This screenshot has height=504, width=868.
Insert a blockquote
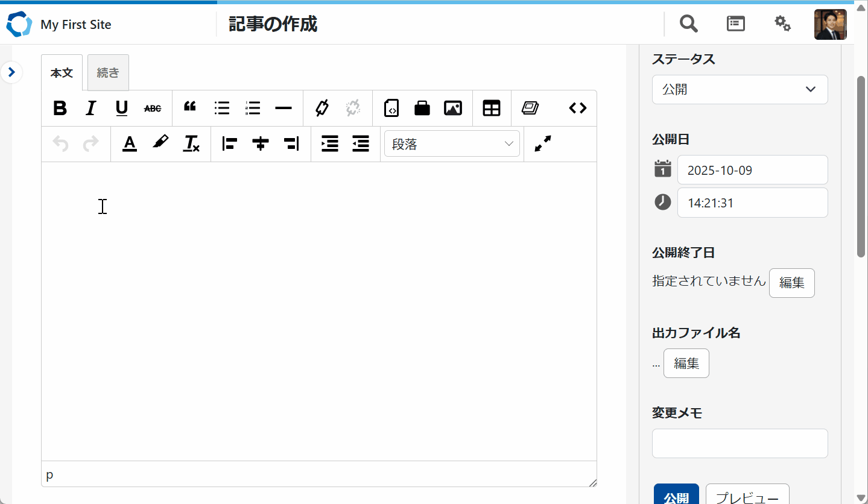tap(190, 108)
